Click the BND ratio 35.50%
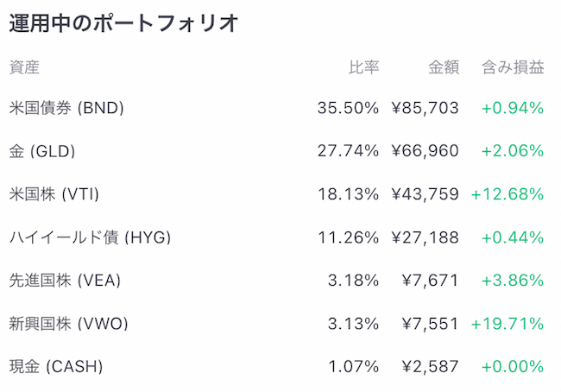This screenshot has height=392, width=561. 348,108
